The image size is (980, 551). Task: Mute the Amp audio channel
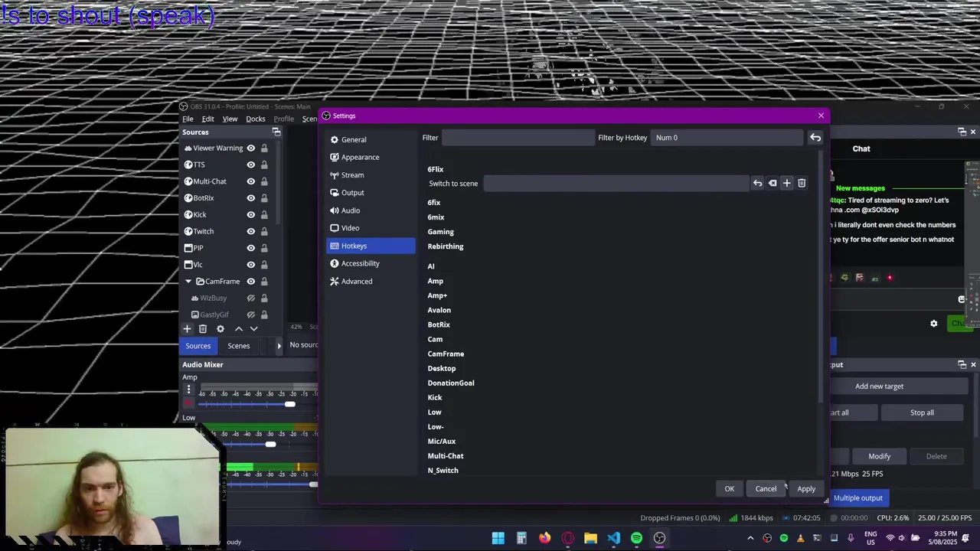[188, 403]
